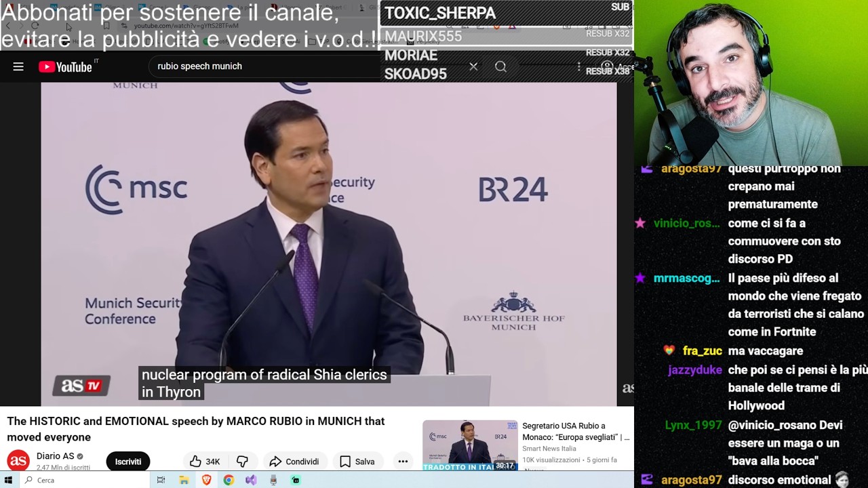Open 'Segretario USA Rubio a Monaco' title

[x=576, y=432]
